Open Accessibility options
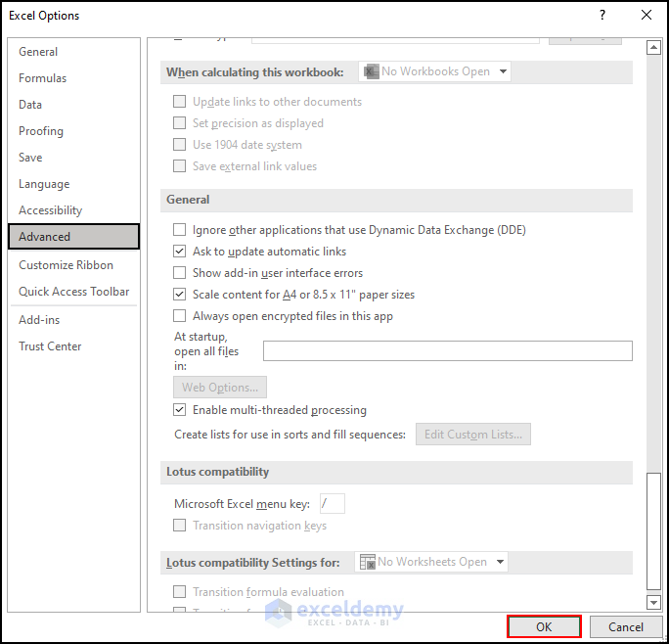The height and width of the screenshot is (644, 669). click(50, 210)
